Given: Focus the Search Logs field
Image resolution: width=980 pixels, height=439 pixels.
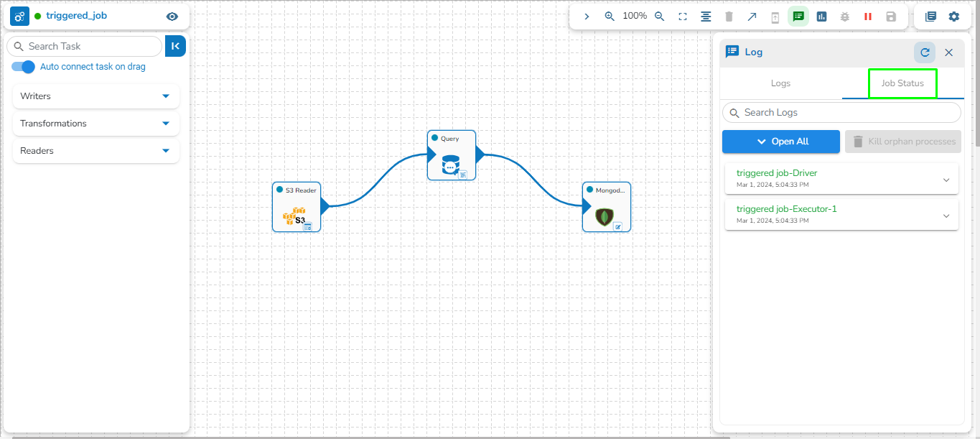Looking at the screenshot, I should (x=841, y=113).
